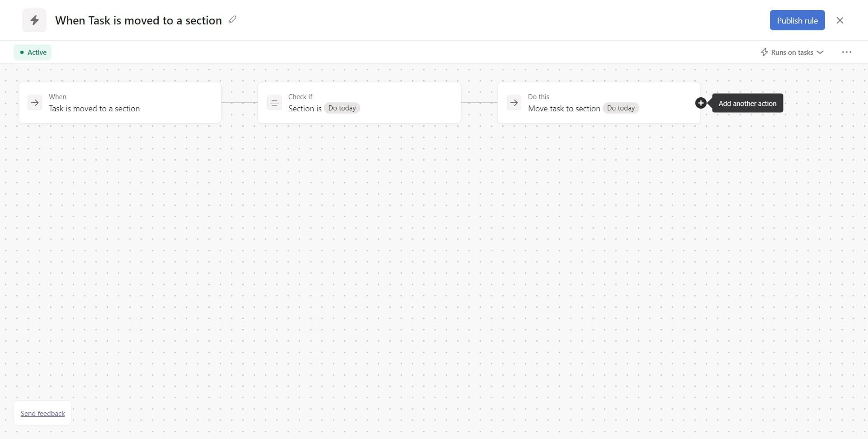Expand the Section is condition selector
Image resolution: width=868 pixels, height=439 pixels.
[305, 109]
